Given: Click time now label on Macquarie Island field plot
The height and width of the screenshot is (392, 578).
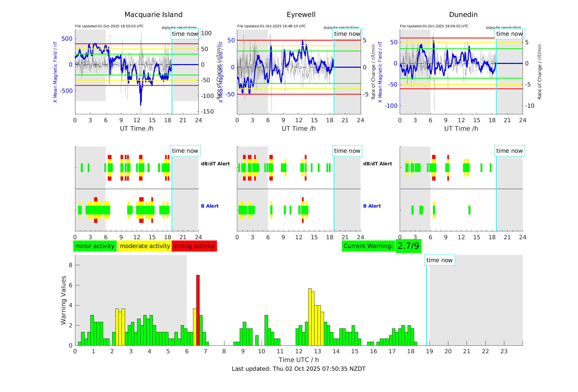Looking at the screenshot, I should pyautogui.click(x=185, y=34).
